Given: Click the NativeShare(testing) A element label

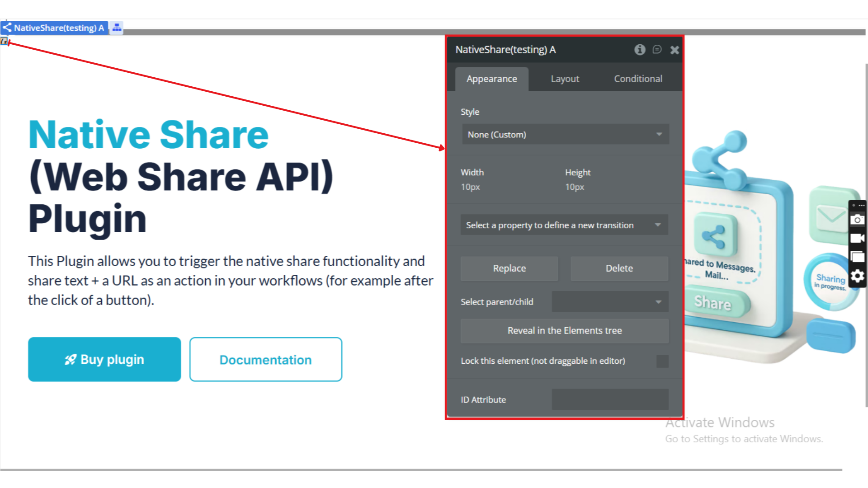Looking at the screenshot, I should (58, 28).
